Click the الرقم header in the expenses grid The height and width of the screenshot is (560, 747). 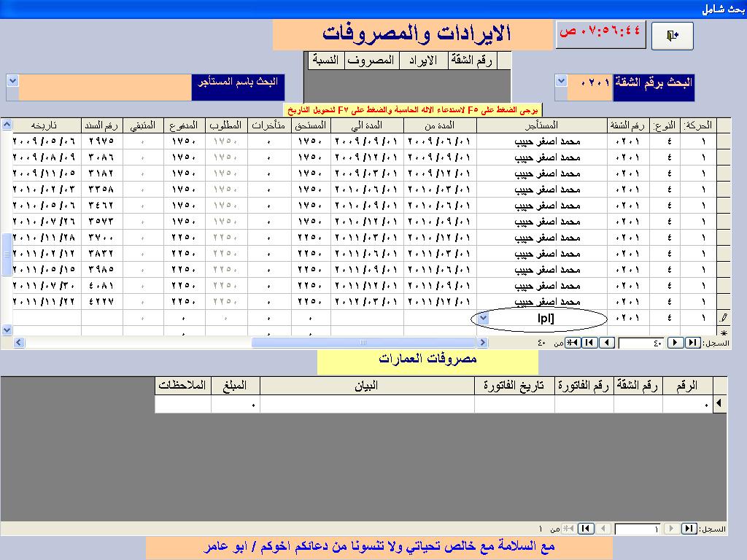(687, 386)
